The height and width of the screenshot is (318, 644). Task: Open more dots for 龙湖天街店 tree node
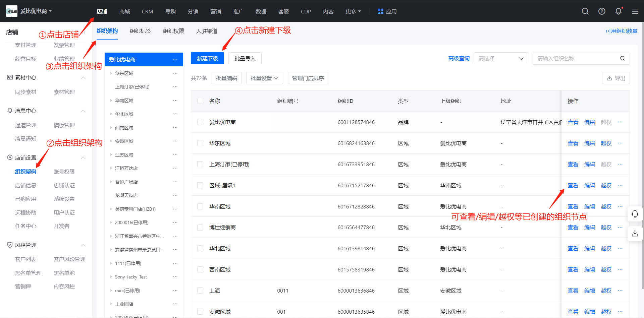coord(175,195)
